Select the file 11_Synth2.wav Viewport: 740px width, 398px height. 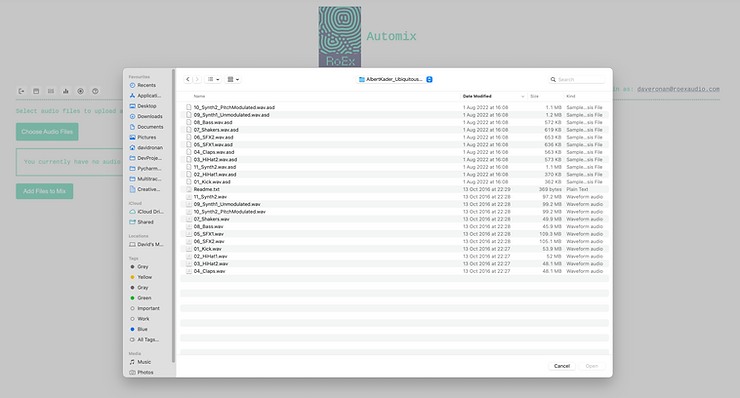(x=394, y=197)
